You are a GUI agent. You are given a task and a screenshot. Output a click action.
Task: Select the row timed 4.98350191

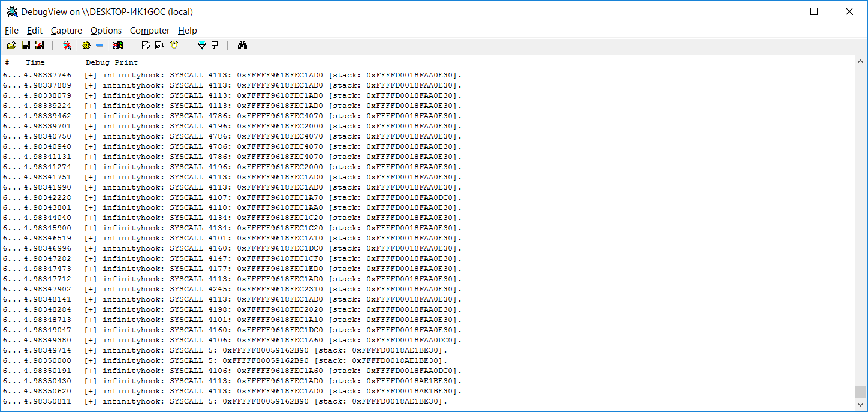(428, 371)
